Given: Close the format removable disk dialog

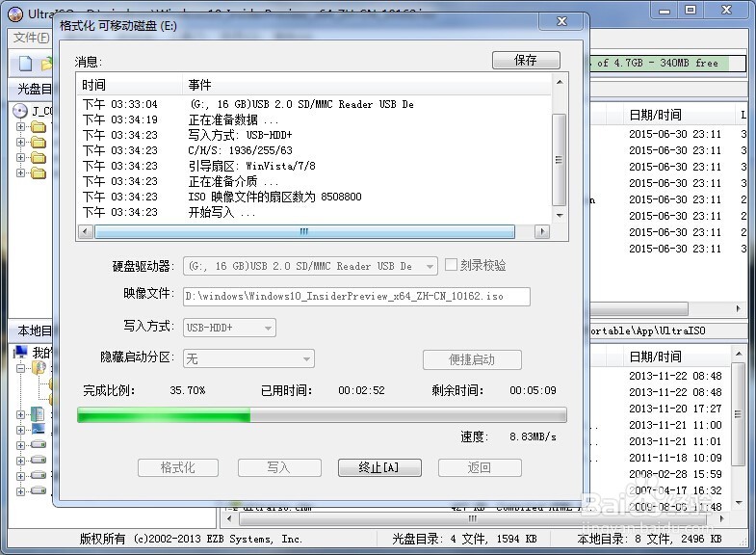Looking at the screenshot, I should [x=561, y=21].
